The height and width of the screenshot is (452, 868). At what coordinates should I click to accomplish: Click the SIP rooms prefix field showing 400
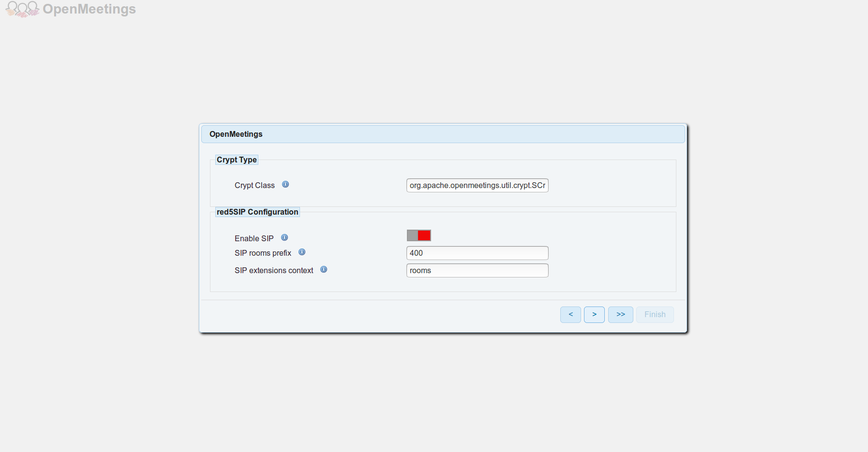pos(478,253)
